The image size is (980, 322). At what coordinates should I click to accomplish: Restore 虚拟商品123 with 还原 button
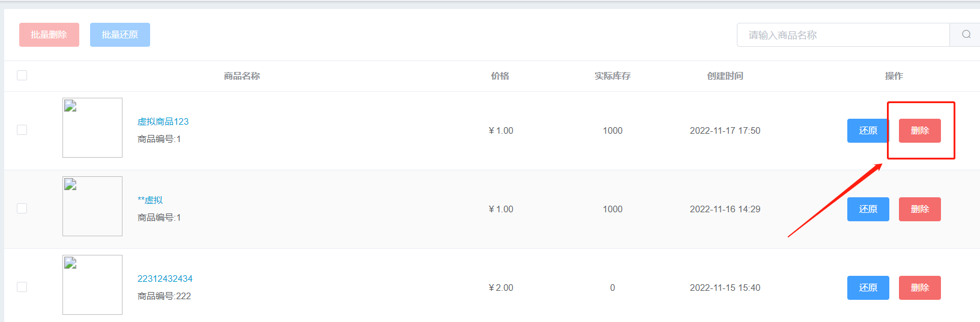(868, 131)
